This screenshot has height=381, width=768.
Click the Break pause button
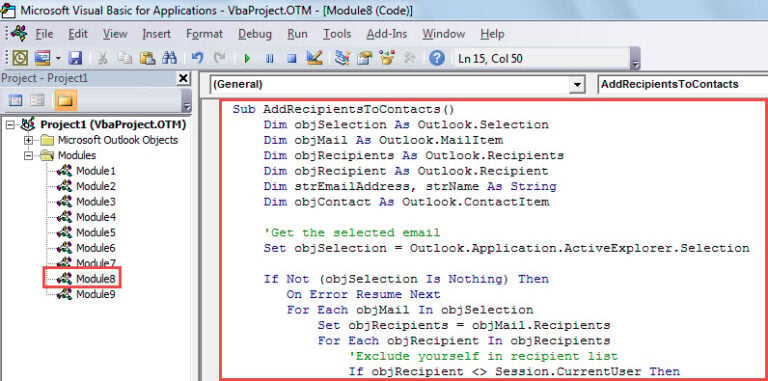tap(269, 59)
